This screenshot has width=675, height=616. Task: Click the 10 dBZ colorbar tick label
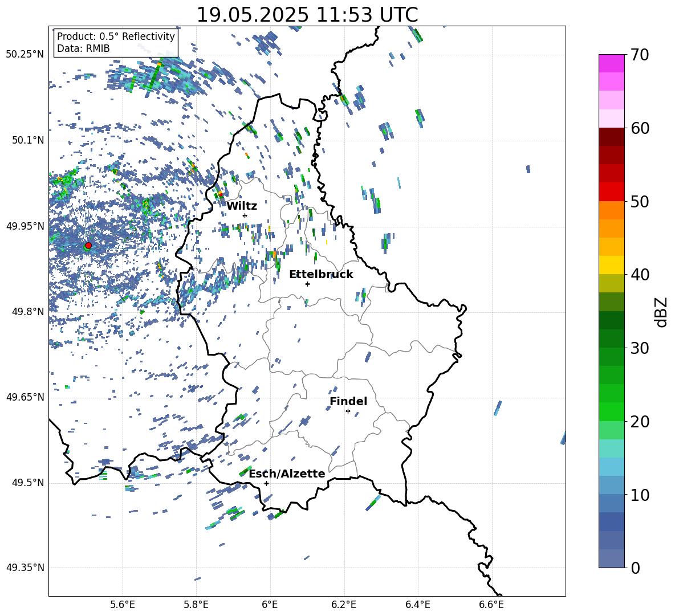point(640,495)
